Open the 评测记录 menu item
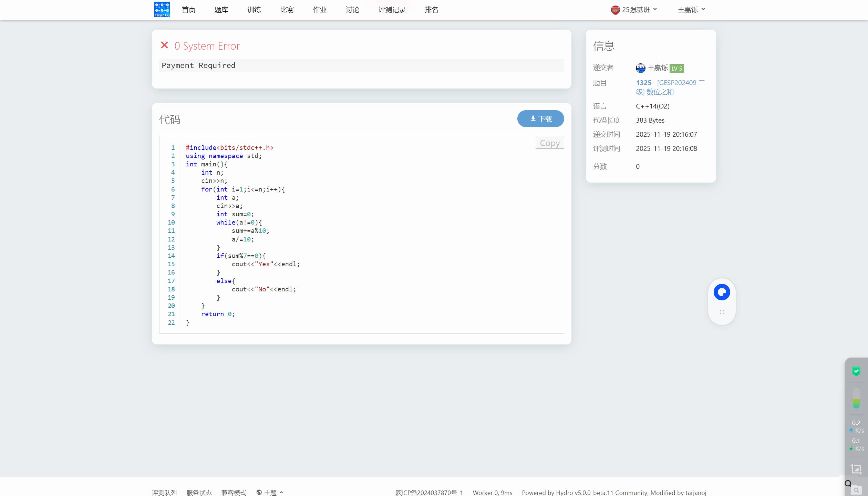The image size is (868, 496). pyautogui.click(x=392, y=10)
